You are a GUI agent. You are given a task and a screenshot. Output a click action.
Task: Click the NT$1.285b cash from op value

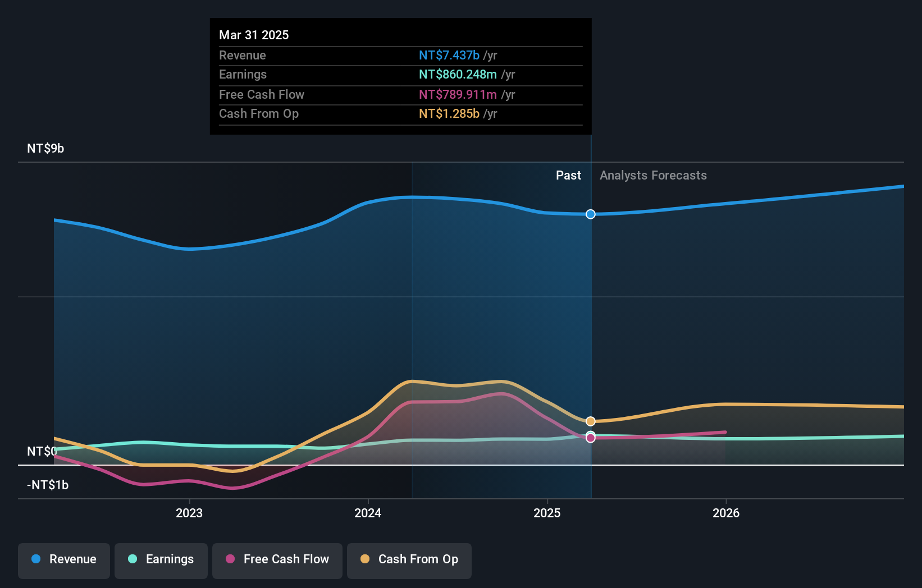tap(449, 113)
